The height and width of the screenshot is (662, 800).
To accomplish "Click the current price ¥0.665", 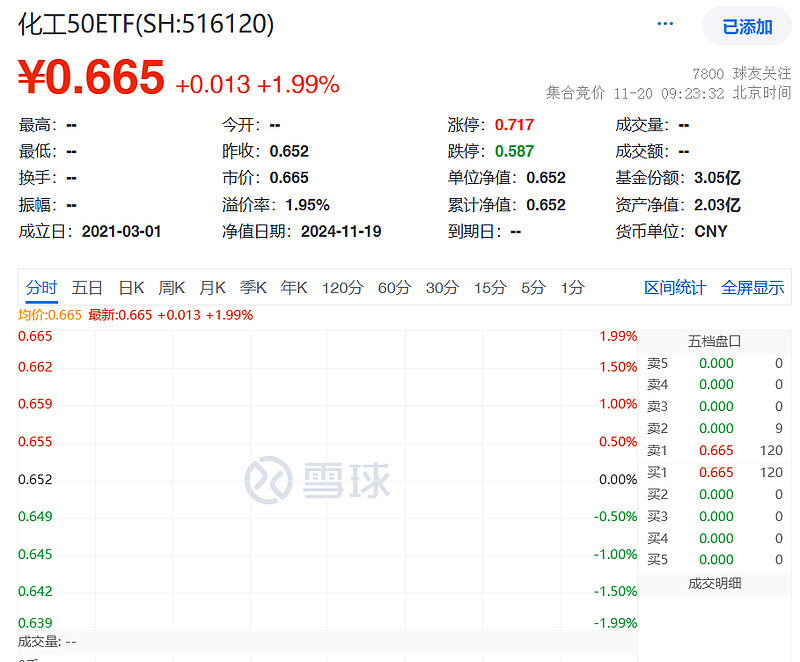I will click(x=91, y=77).
